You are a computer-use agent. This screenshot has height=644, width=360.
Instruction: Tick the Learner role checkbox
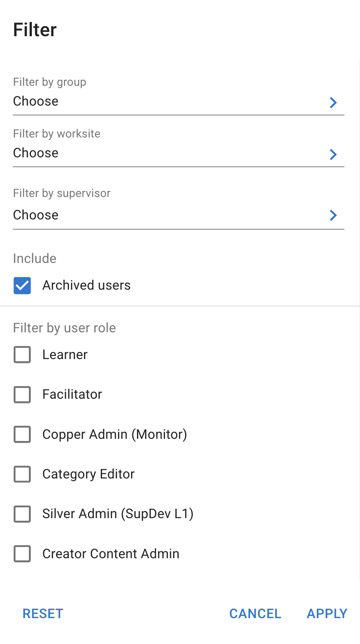tap(22, 355)
